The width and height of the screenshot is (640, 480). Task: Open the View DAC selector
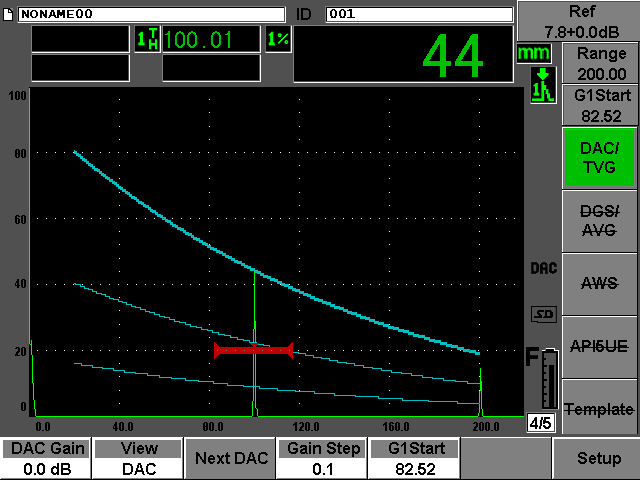pos(138,459)
